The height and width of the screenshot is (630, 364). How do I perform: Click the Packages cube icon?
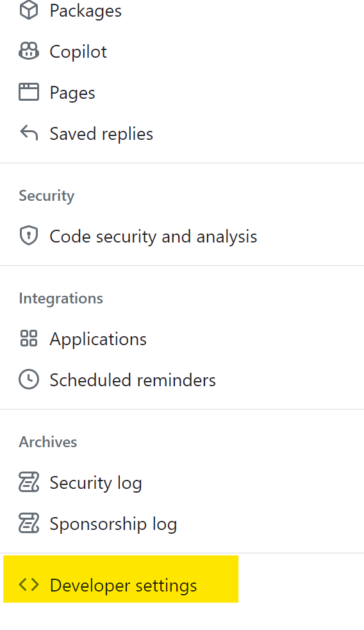[x=29, y=10]
